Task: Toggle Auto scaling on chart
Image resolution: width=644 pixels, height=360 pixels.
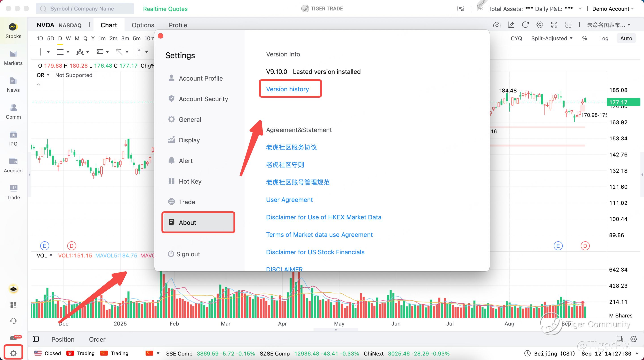Action: pos(626,39)
